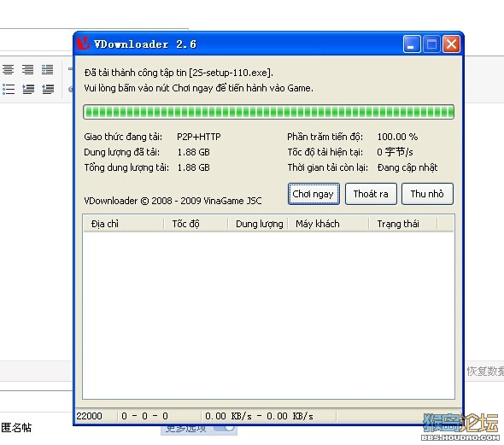
Task: Toggle the switch below the VDownloader window
Action: click(x=225, y=429)
